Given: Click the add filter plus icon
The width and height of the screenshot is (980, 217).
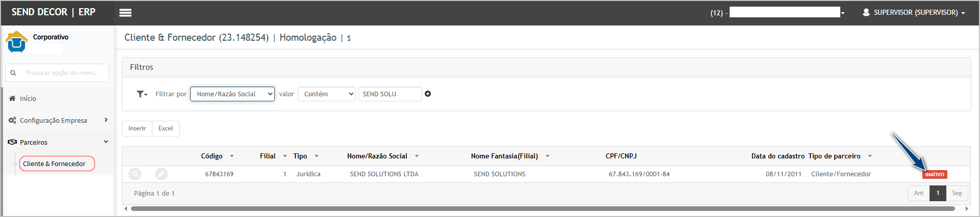Looking at the screenshot, I should pos(428,94).
